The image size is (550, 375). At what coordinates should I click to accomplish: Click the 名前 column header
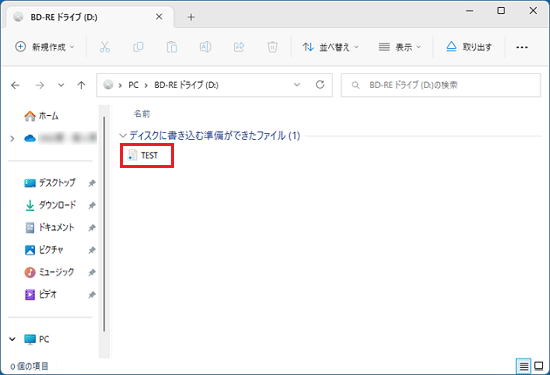(x=142, y=114)
